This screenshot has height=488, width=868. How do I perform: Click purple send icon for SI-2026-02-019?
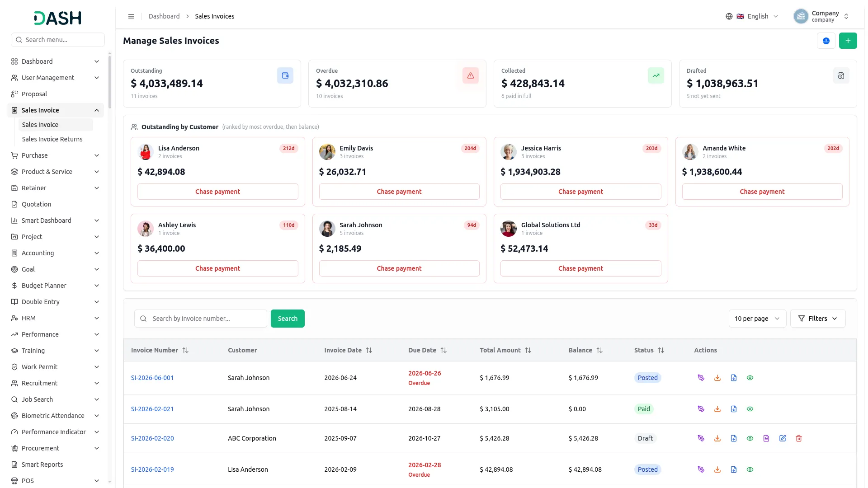[701, 469]
